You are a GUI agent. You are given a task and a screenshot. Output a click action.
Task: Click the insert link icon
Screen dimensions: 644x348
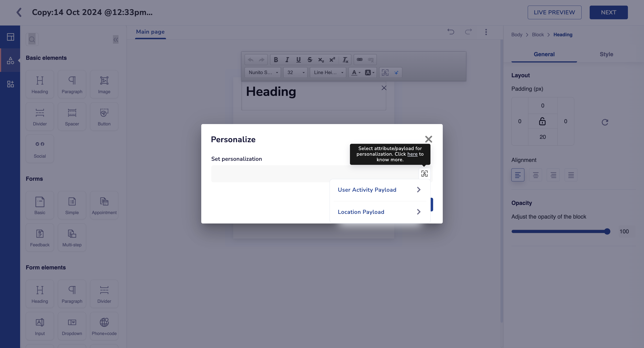[x=360, y=60]
